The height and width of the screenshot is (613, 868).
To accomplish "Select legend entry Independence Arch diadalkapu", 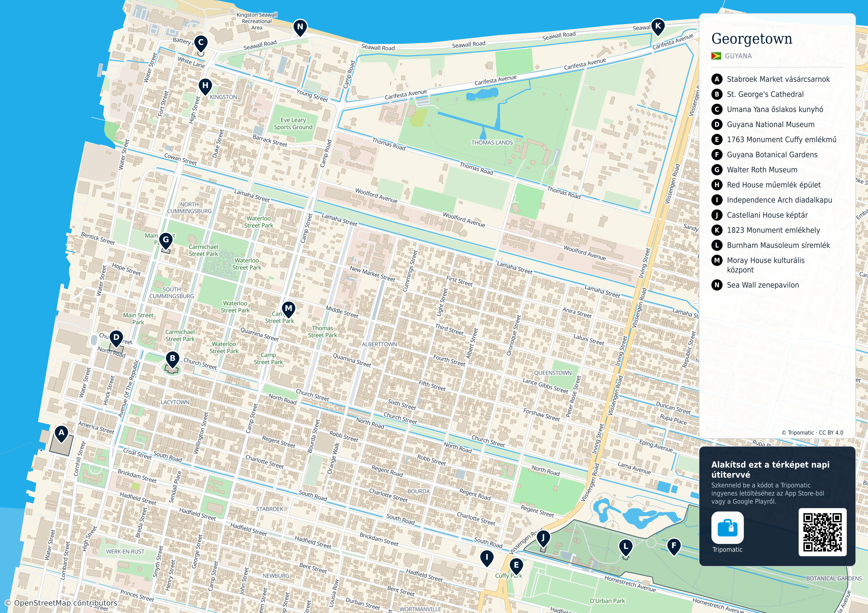I will pyautogui.click(x=772, y=200).
